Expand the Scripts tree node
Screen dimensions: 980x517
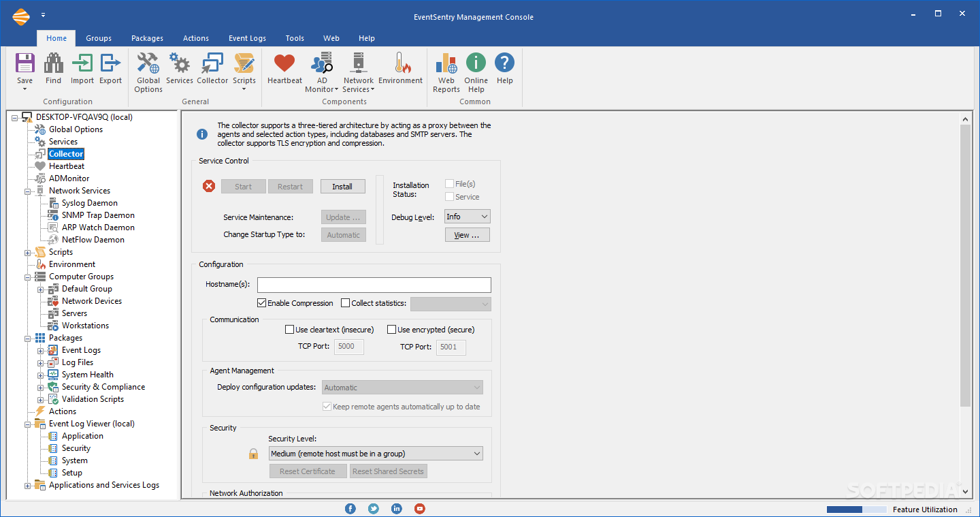tap(28, 252)
